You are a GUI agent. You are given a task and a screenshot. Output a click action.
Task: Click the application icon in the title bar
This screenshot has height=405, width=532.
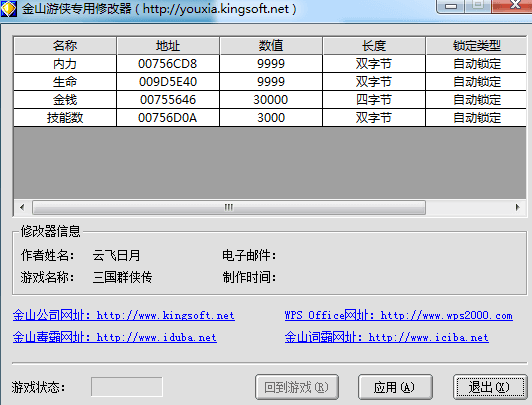pyautogui.click(x=8, y=8)
